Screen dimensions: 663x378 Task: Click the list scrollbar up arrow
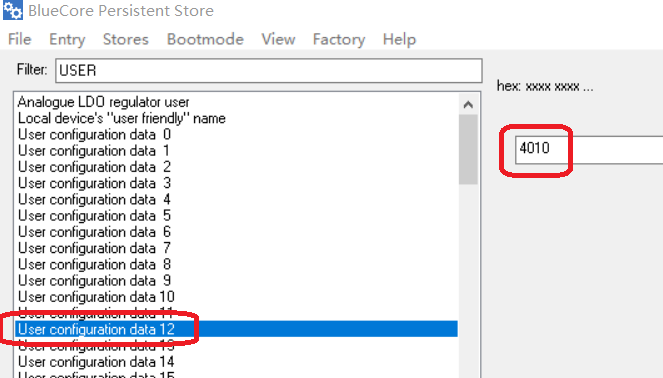click(468, 104)
